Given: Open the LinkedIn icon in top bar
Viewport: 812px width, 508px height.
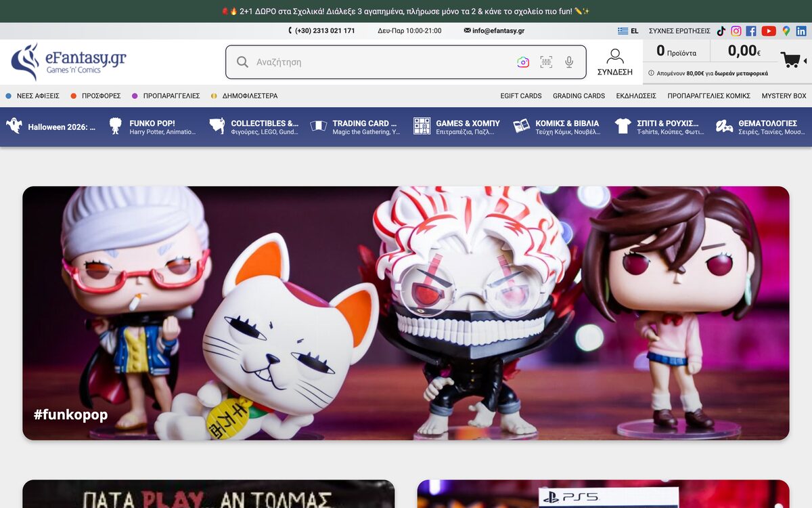Looking at the screenshot, I should [801, 30].
